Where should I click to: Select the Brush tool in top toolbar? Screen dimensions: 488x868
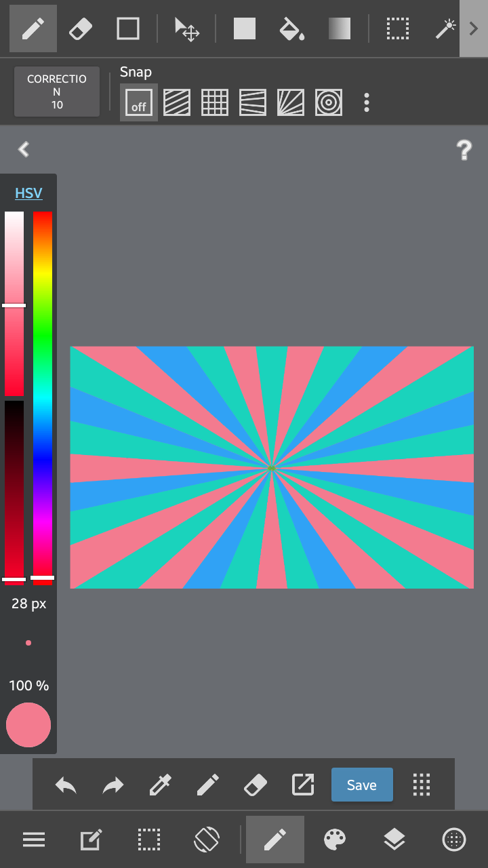[x=33, y=28]
